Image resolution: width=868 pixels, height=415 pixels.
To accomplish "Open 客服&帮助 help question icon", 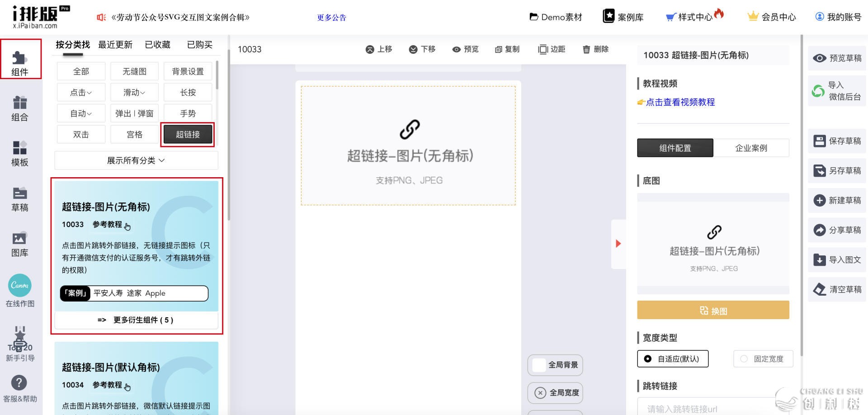I will click(19, 383).
